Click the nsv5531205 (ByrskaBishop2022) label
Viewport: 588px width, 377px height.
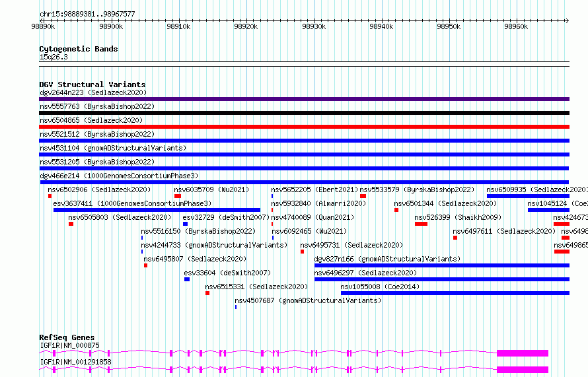point(97,162)
